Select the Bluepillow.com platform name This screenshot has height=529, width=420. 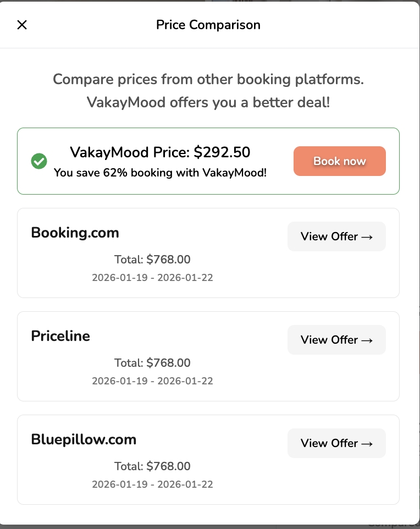(x=84, y=439)
